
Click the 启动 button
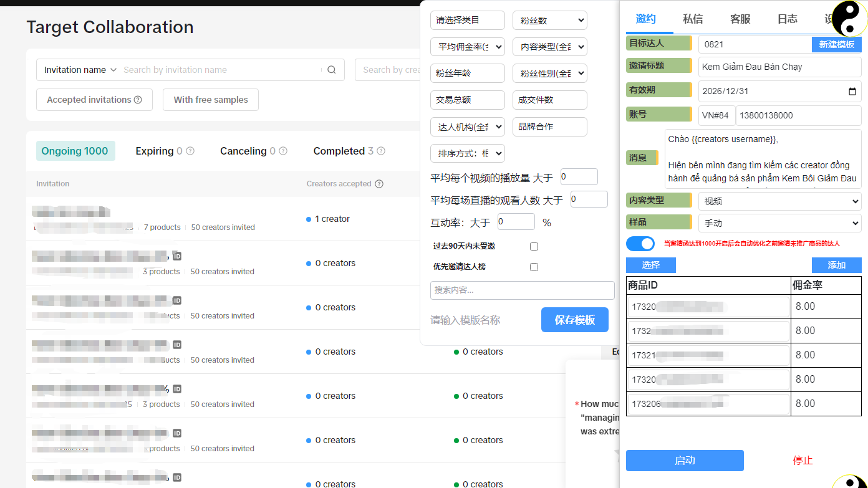[685, 460]
